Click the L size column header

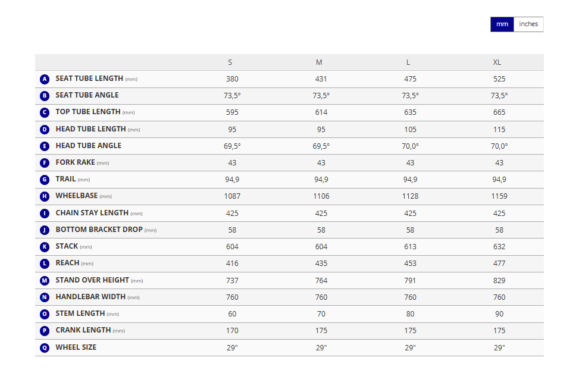coord(408,62)
